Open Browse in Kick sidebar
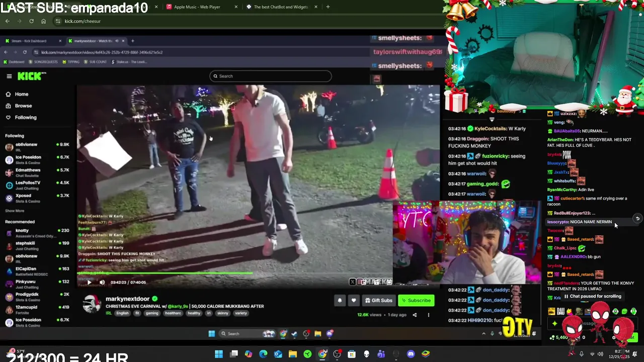 pos(19,106)
